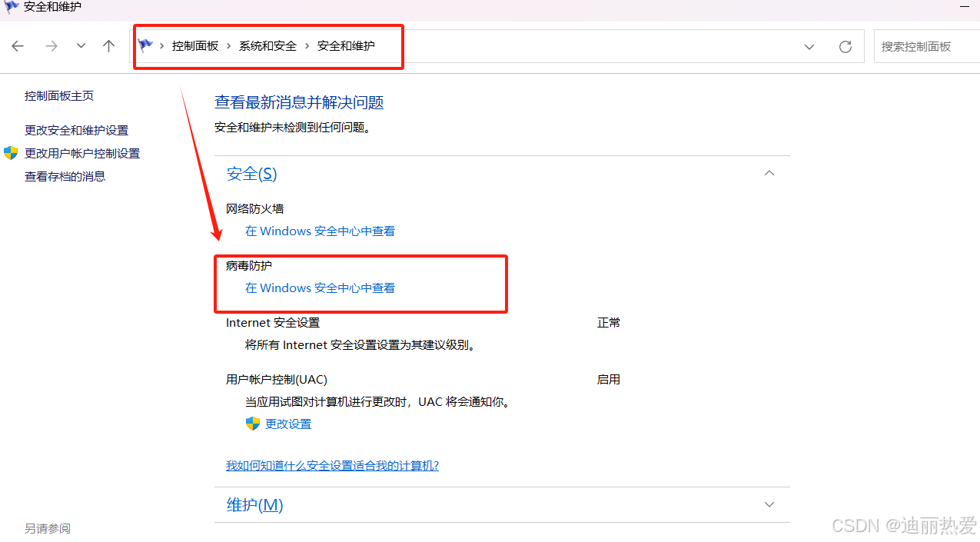Click the 网络防火墙 label
The image size is (980, 542).
pyautogui.click(x=255, y=208)
